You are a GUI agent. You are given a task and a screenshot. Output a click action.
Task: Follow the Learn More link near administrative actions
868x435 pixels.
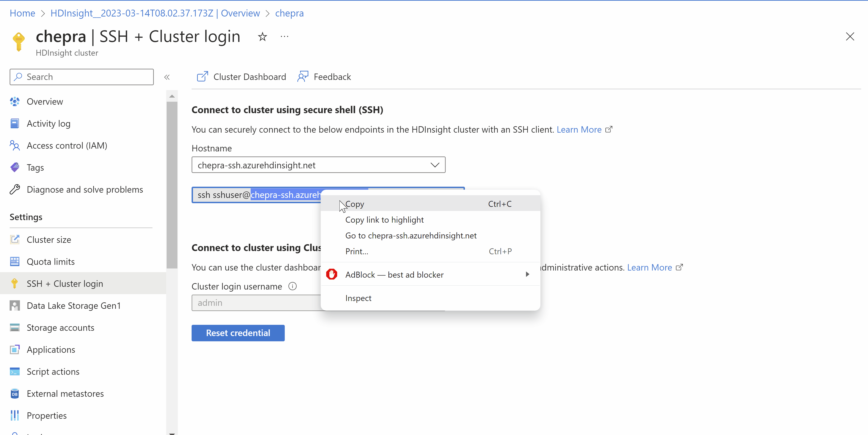click(x=649, y=267)
